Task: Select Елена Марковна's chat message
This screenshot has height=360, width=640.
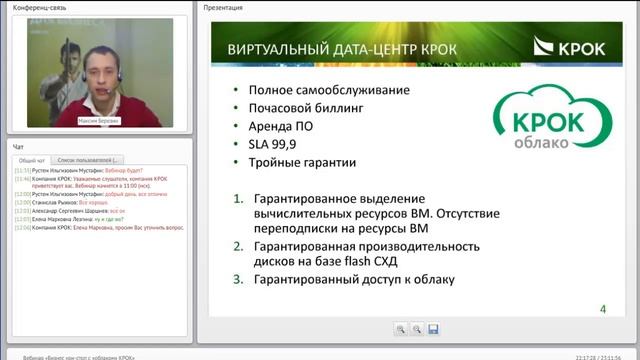Action: 69,220
